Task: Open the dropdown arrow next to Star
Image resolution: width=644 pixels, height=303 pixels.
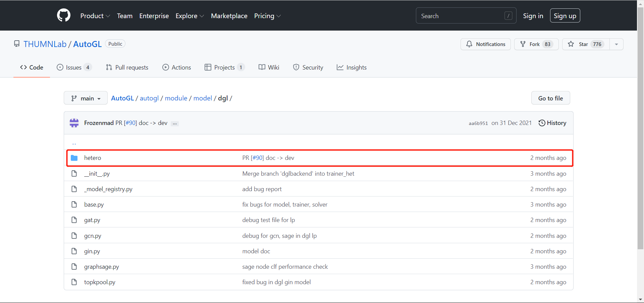Action: (616, 44)
